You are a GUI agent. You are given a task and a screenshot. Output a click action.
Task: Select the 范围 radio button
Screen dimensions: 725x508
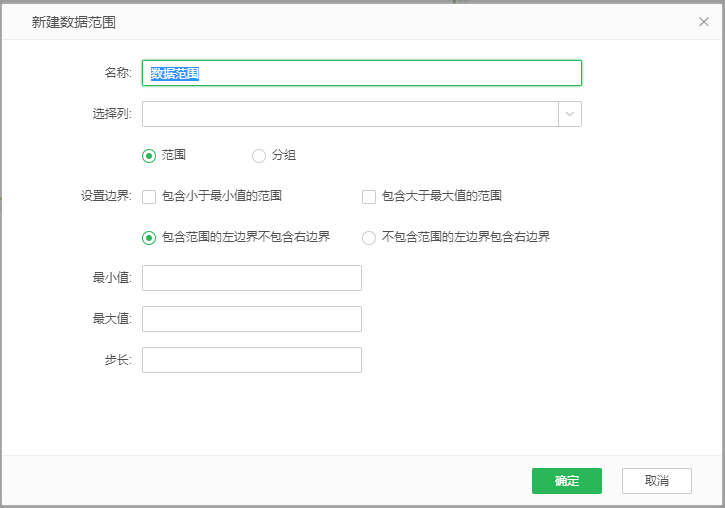[x=148, y=156]
